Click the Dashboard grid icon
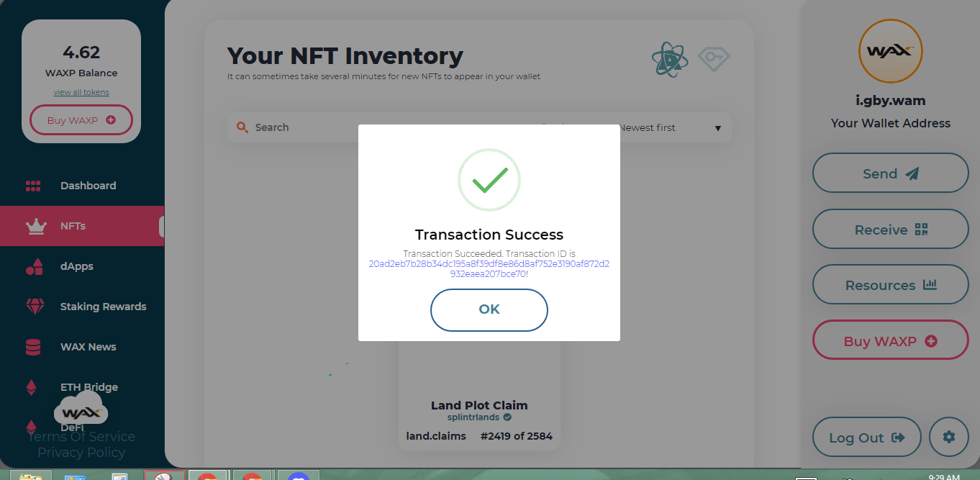 (x=33, y=186)
